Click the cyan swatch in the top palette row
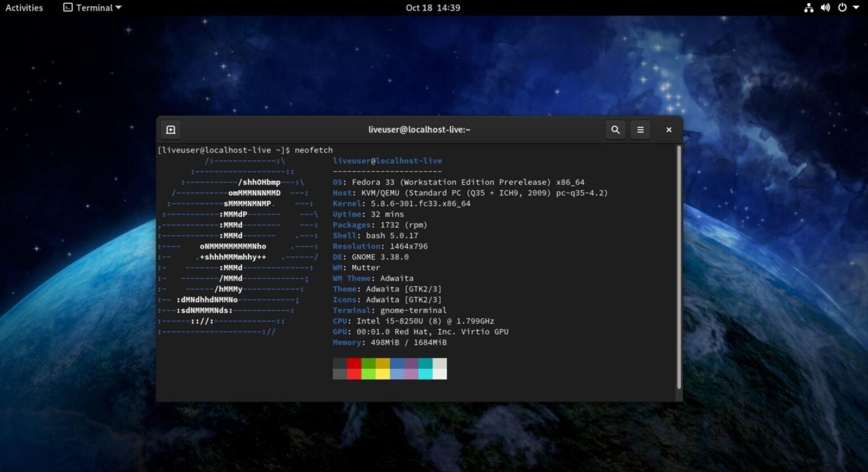 pyautogui.click(x=426, y=363)
